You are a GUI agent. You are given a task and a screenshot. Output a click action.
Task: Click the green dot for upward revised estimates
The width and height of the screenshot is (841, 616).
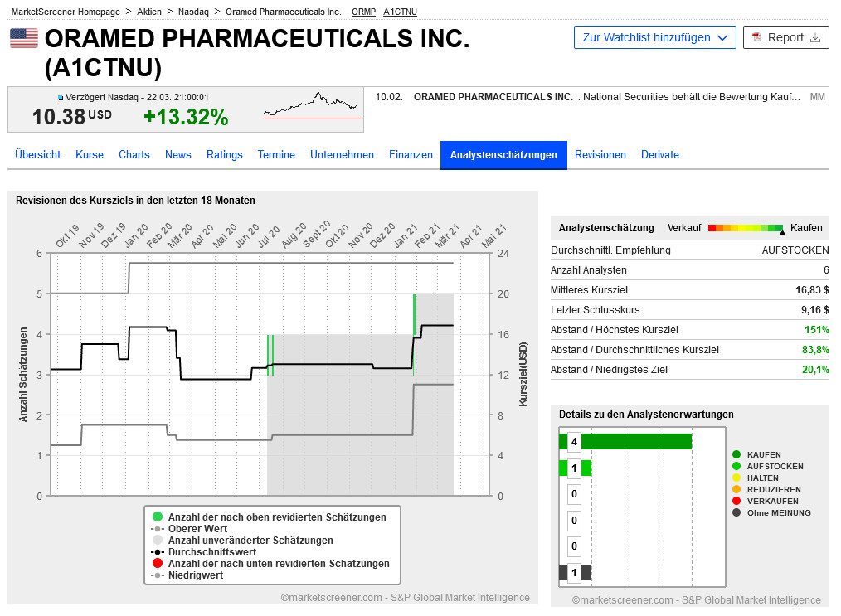[x=157, y=516]
